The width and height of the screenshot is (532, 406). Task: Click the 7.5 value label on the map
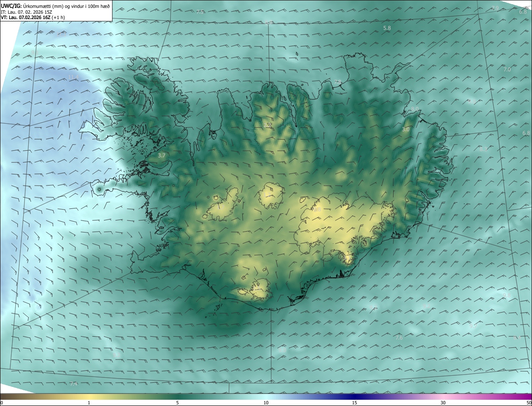click(200, 12)
